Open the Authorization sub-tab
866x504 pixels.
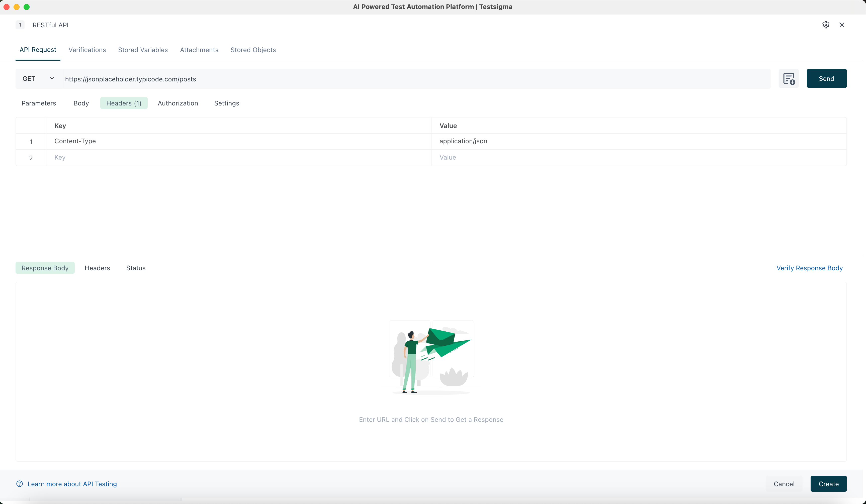(x=178, y=103)
